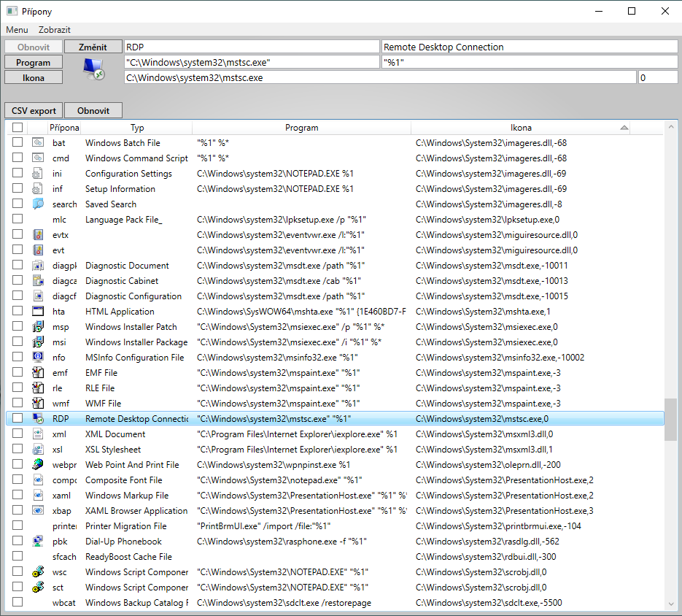Click the Diagnostic Cabinet row icon

click(38, 280)
